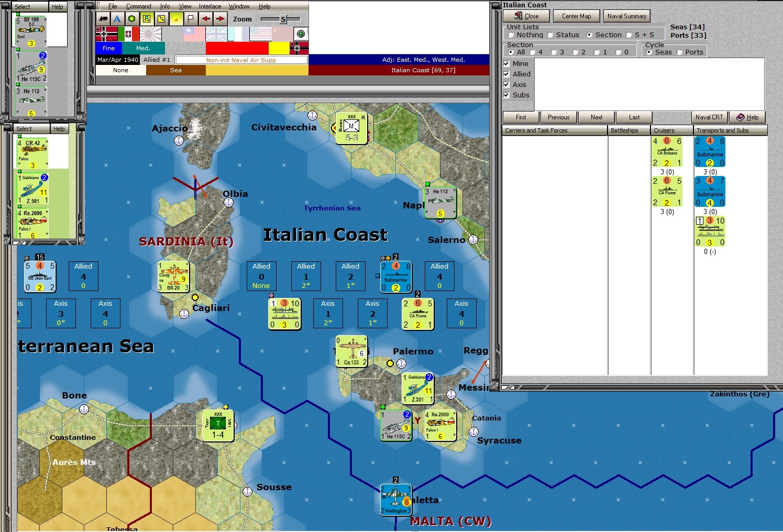
Task: Click the CA Bolzano cruiser unit in the list
Action: (x=667, y=152)
